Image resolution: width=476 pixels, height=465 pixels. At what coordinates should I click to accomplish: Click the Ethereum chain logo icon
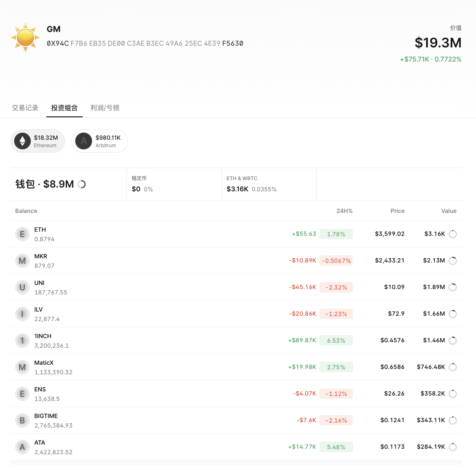(22, 141)
